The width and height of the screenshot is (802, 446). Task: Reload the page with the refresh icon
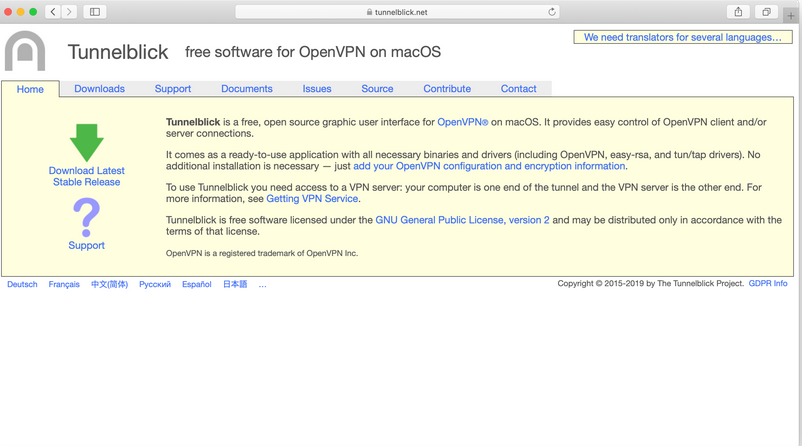pyautogui.click(x=551, y=12)
